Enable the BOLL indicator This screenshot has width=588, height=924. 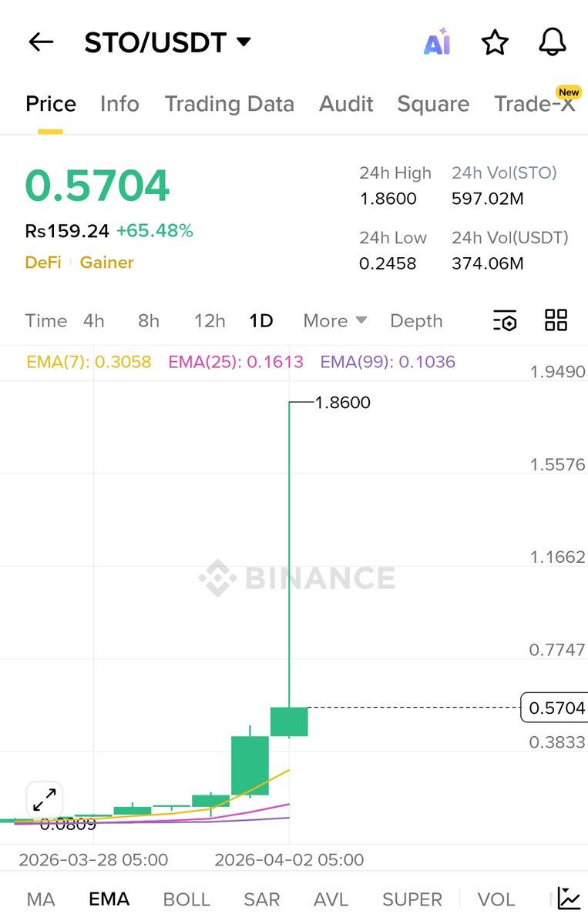tap(186, 899)
